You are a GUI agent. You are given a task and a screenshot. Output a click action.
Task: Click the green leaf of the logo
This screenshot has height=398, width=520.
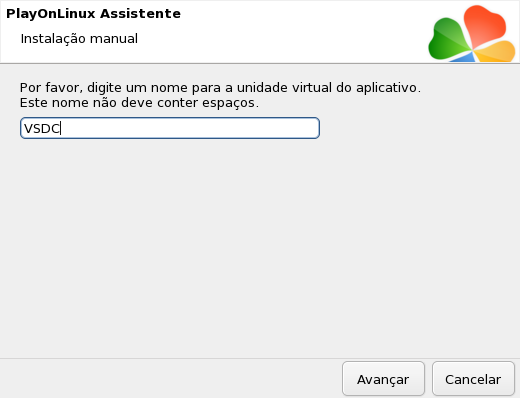(x=447, y=40)
